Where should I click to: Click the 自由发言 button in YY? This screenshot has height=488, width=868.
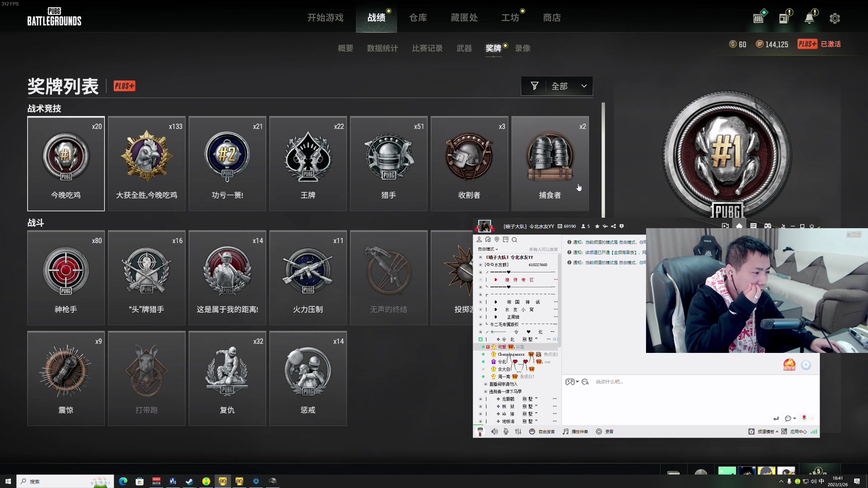tap(542, 432)
